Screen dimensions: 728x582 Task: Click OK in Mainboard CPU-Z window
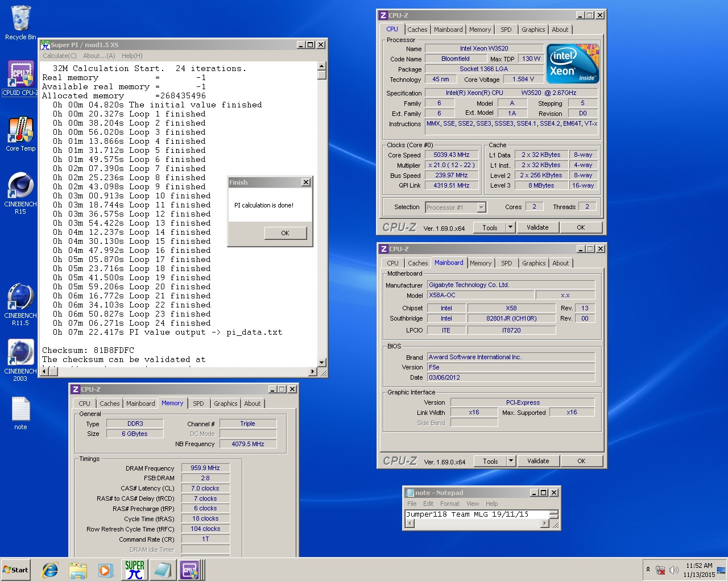[581, 461]
